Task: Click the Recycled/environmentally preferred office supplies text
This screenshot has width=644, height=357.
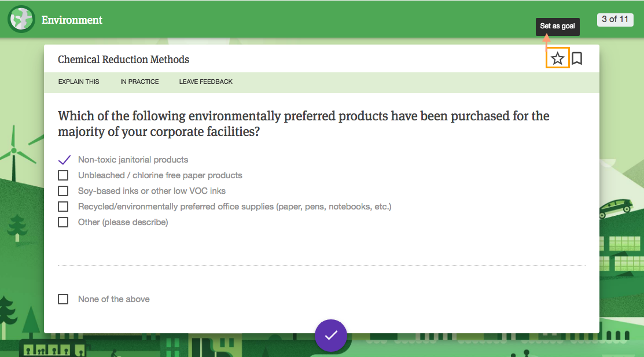Action: coord(234,207)
